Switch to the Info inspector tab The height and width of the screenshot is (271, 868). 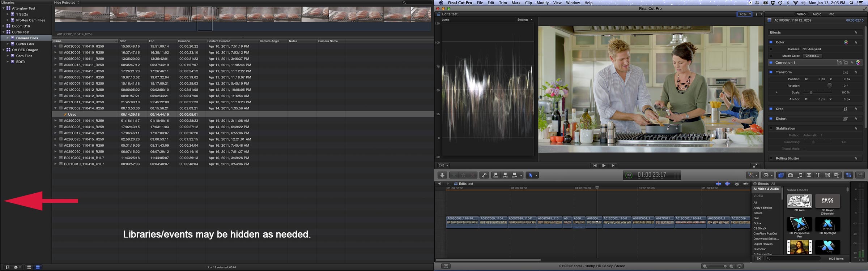[x=831, y=14]
